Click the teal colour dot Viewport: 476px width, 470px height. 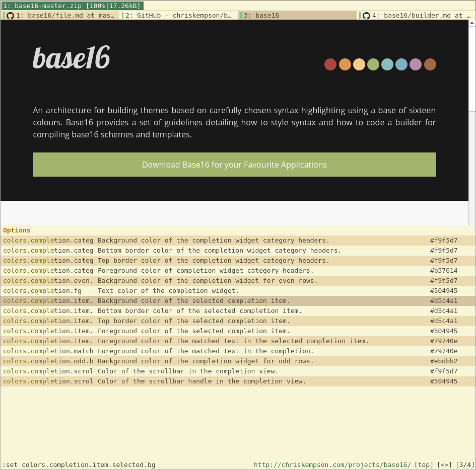[387, 64]
